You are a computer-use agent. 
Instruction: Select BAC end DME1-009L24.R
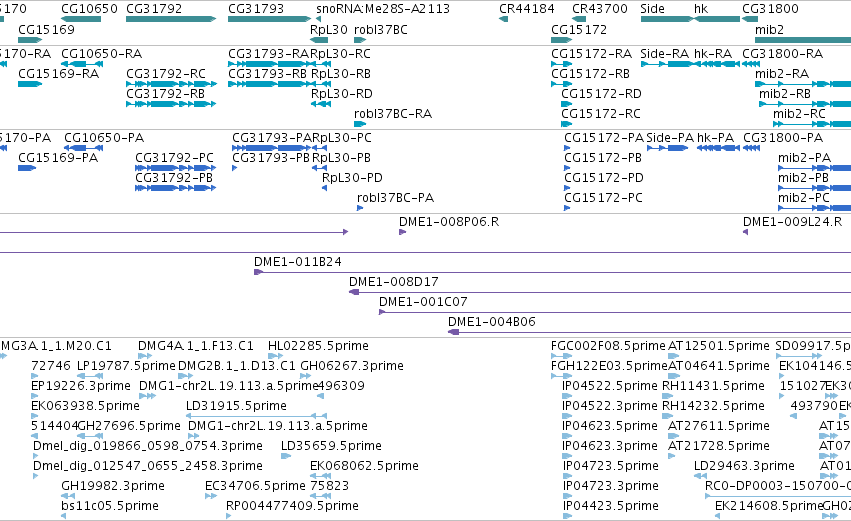tap(792, 222)
